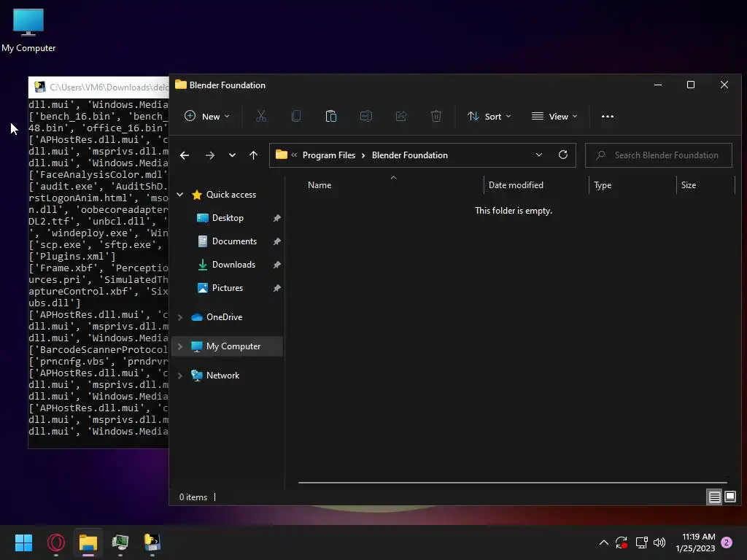Click File Explorer in the taskbar
The image size is (747, 560).
(88, 542)
